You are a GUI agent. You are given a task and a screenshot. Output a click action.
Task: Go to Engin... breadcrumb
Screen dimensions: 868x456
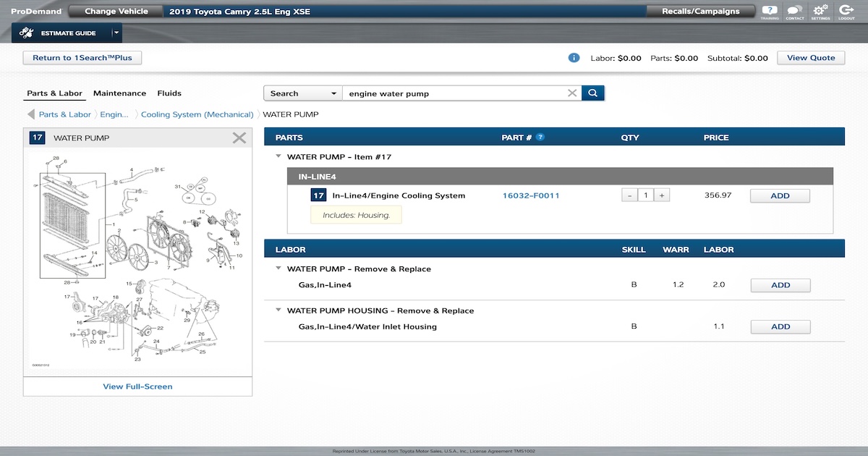click(114, 114)
